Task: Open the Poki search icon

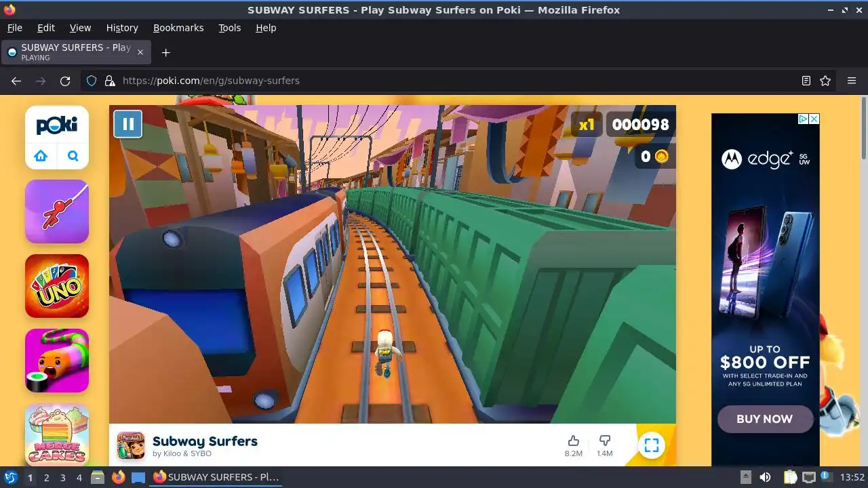Action: (73, 157)
